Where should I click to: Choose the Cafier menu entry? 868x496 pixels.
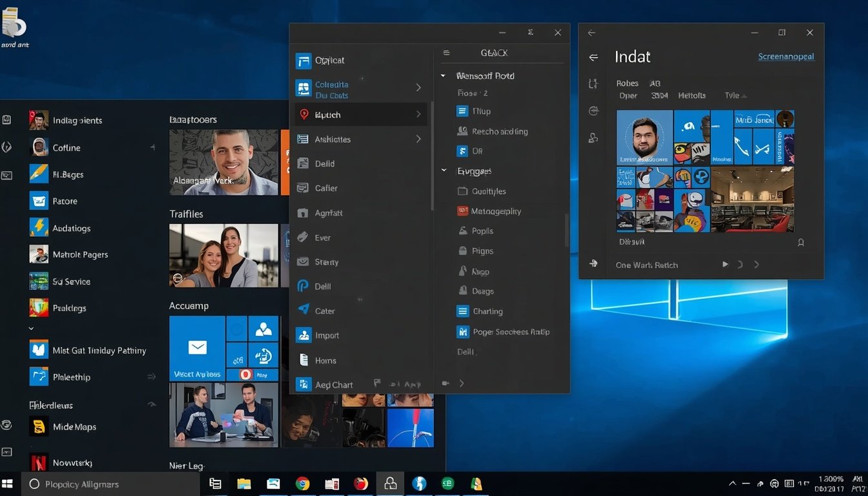coord(360,188)
